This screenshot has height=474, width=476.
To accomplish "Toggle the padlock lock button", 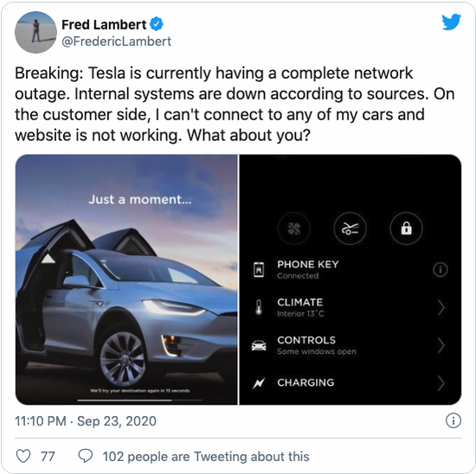I will [x=406, y=228].
